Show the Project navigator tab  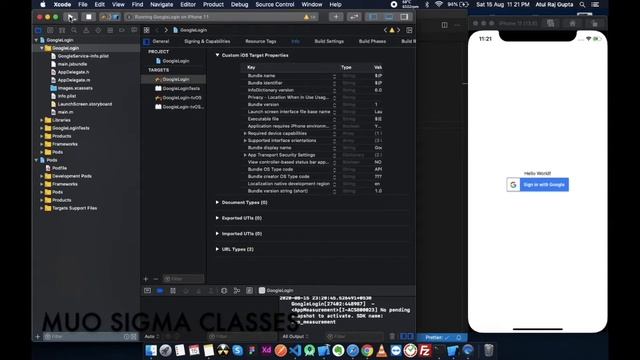click(x=38, y=30)
